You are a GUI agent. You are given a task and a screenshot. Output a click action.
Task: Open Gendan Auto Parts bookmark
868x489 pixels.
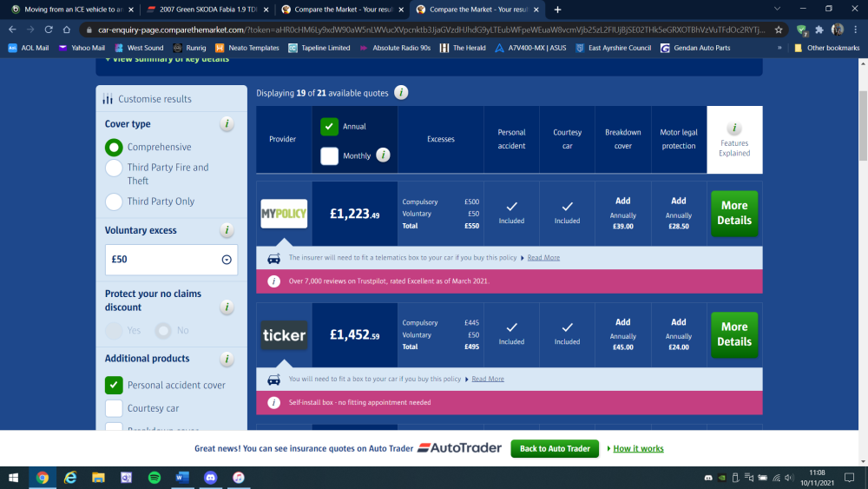point(695,48)
